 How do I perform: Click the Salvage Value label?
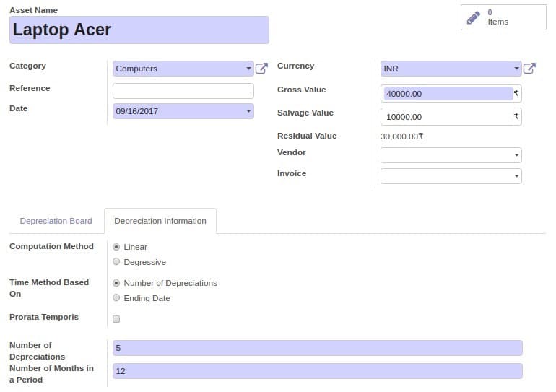click(305, 113)
